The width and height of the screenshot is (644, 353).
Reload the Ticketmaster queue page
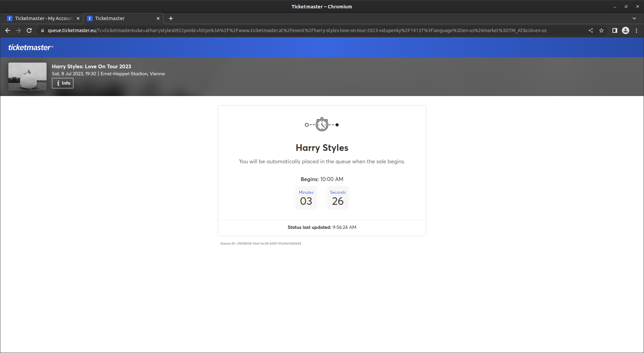pyautogui.click(x=29, y=30)
